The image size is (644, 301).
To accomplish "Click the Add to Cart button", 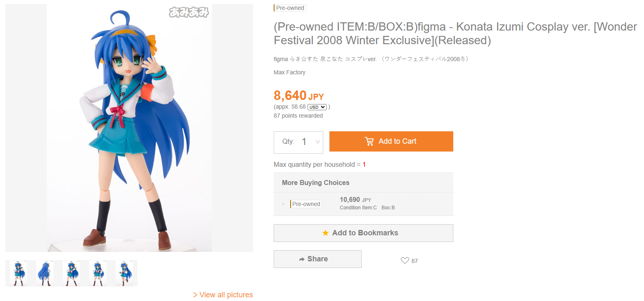I will pyautogui.click(x=391, y=141).
